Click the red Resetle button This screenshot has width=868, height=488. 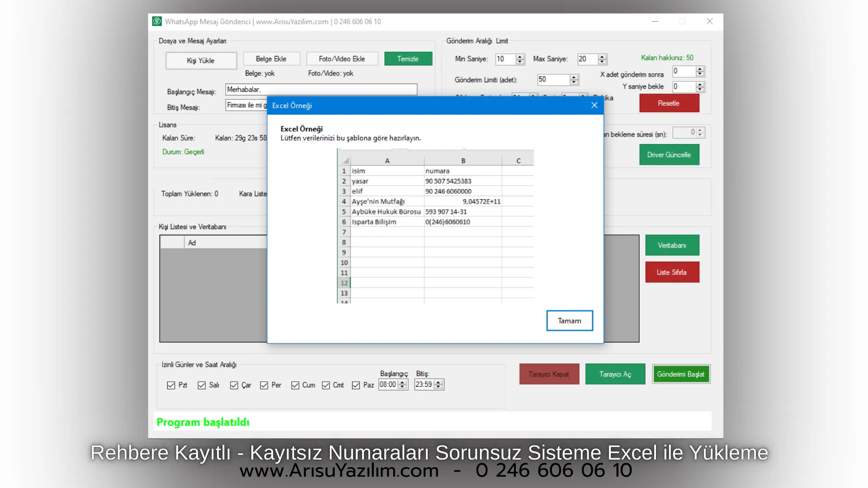pos(669,103)
